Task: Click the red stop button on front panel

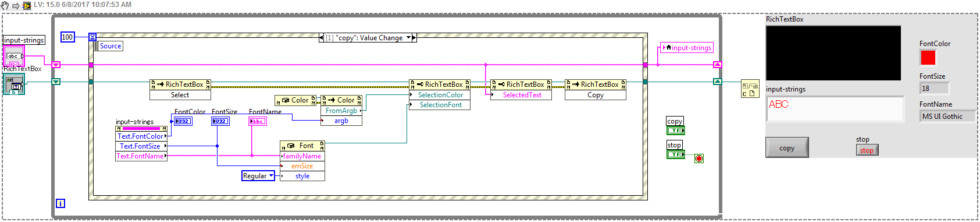Action: pos(867,150)
